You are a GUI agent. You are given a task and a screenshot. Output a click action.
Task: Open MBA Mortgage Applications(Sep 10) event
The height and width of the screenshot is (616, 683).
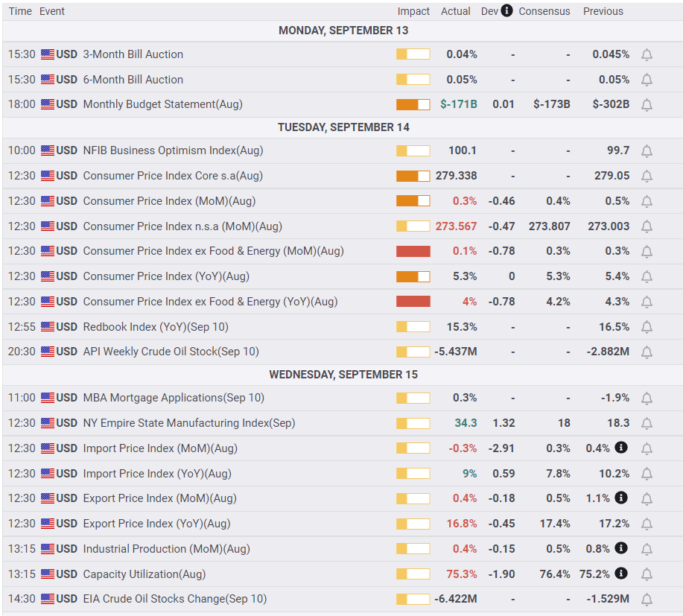click(x=174, y=398)
